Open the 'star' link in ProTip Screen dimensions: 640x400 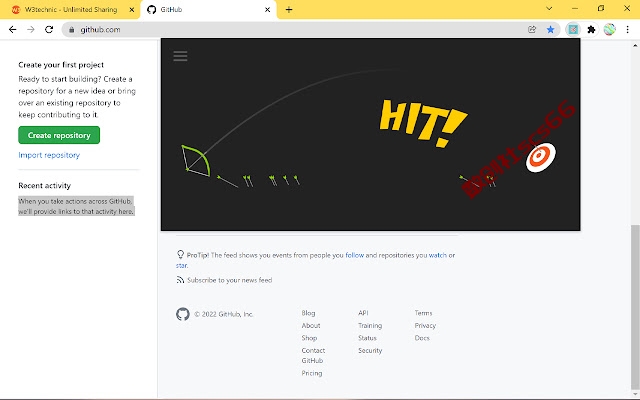(x=181, y=265)
